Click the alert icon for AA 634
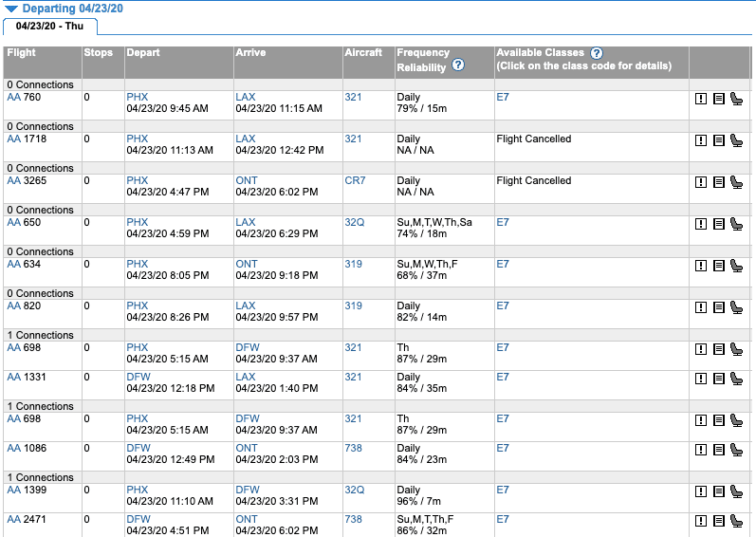Viewport: 756px width, 537px height. [701, 266]
